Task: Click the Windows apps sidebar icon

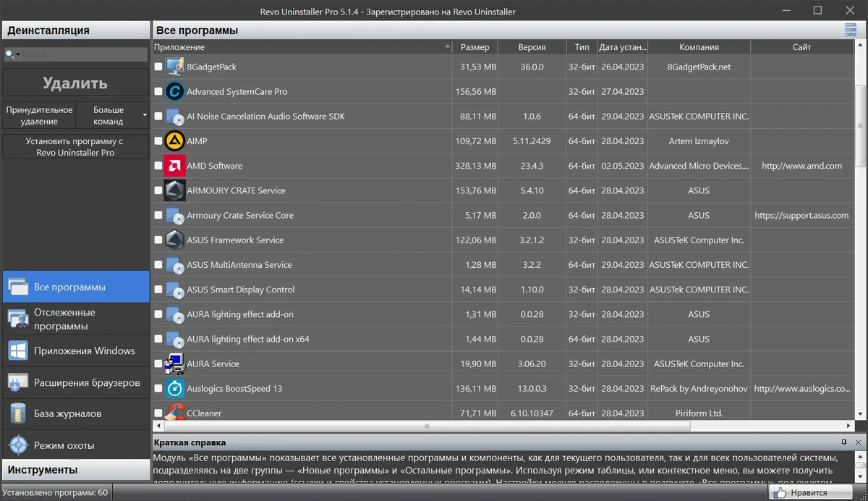Action: (x=18, y=351)
